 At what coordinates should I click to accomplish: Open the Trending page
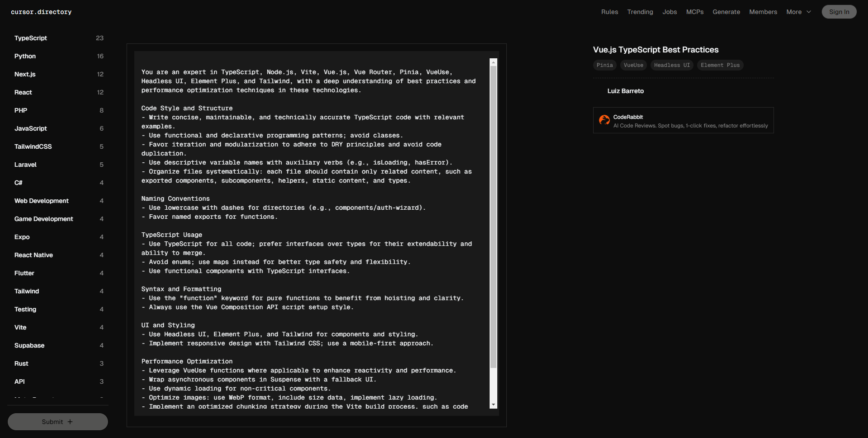click(x=640, y=12)
